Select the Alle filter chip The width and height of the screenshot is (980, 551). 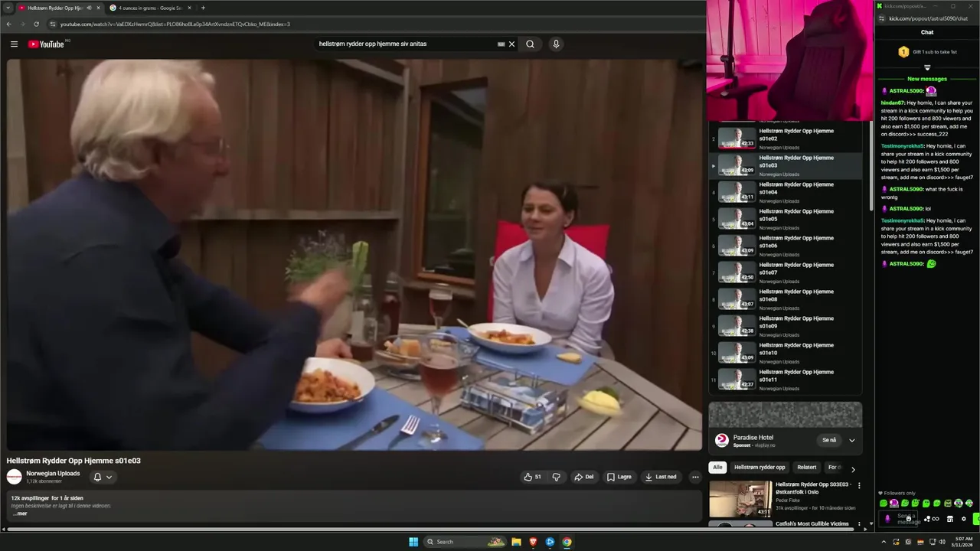click(x=717, y=467)
